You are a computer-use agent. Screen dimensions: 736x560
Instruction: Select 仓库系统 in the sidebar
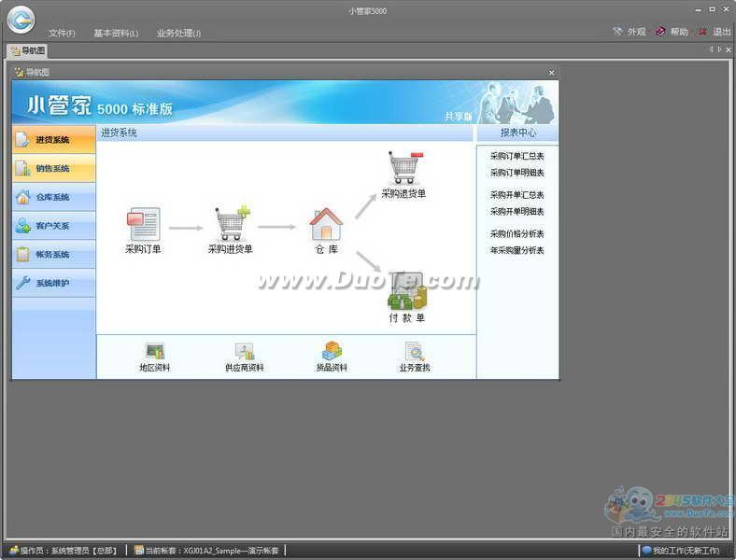(x=54, y=197)
